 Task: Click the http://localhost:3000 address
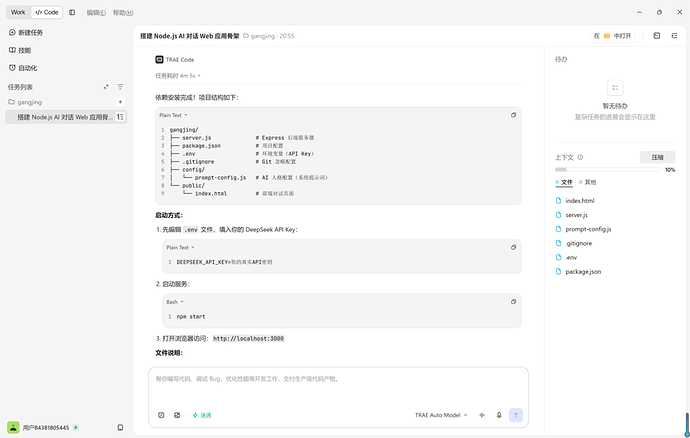click(x=249, y=339)
